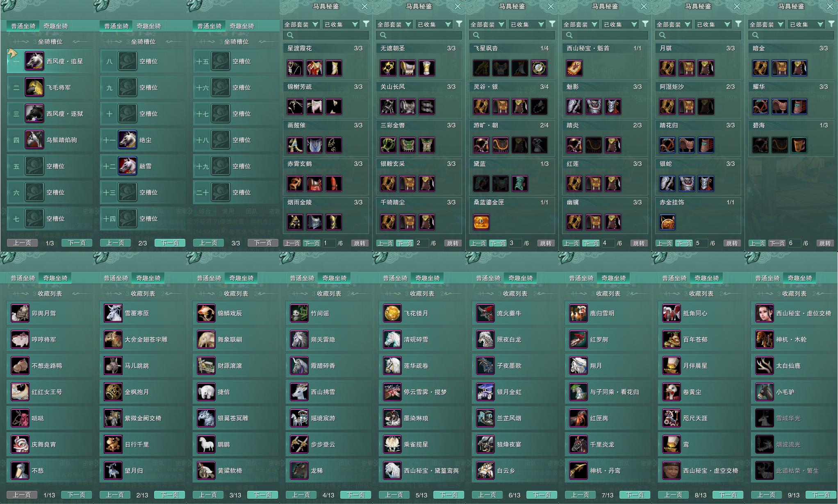This screenshot has height=504, width=838.
Task: Select 奇趣坐骑 tab in the 5/13 panel
Action: pyautogui.click(x=428, y=278)
